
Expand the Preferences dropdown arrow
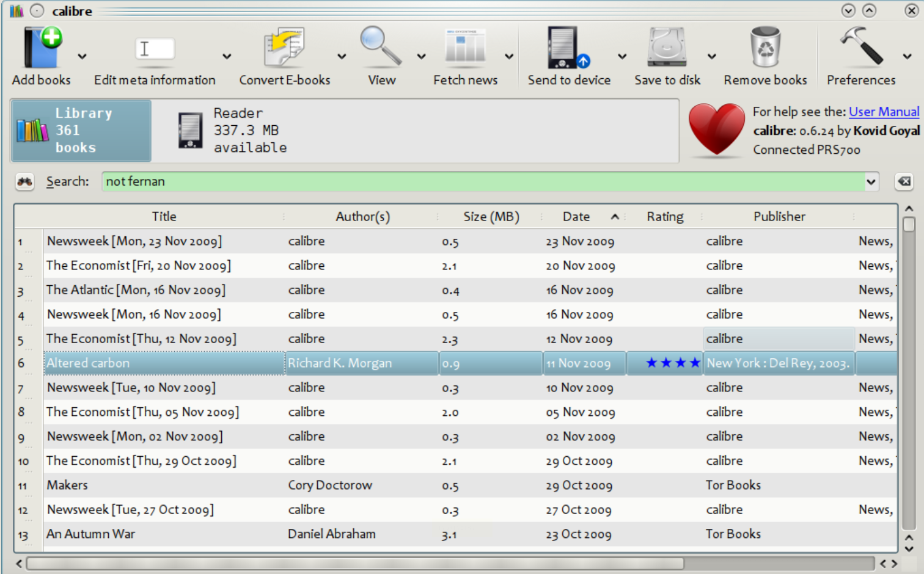tap(908, 56)
